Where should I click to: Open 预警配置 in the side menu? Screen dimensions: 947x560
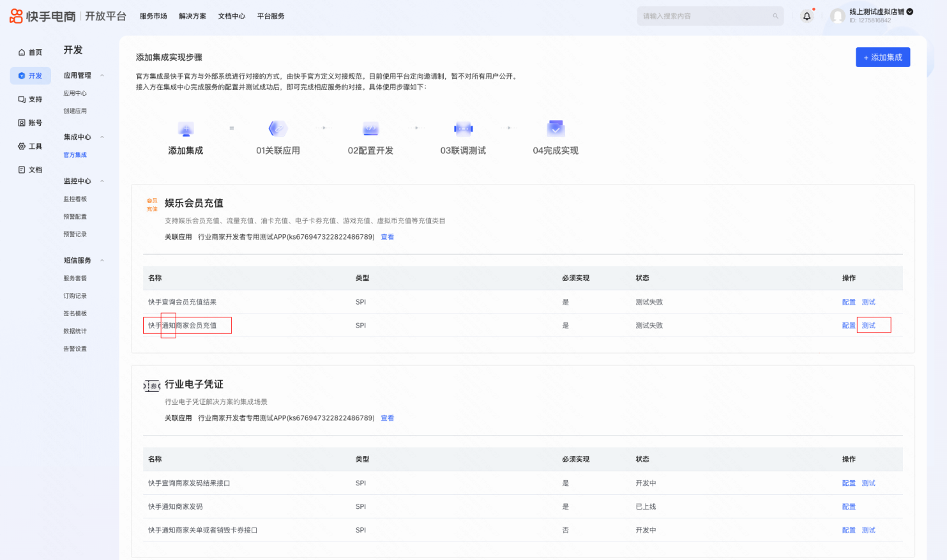pyautogui.click(x=75, y=217)
